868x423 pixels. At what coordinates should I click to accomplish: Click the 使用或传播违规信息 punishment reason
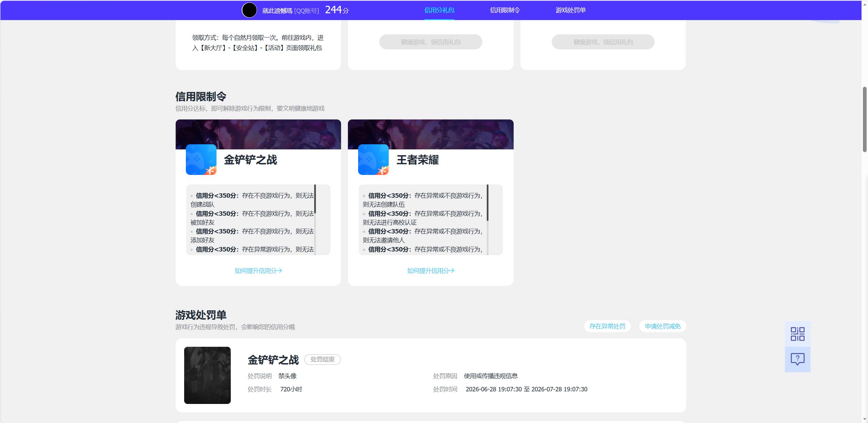click(x=491, y=376)
